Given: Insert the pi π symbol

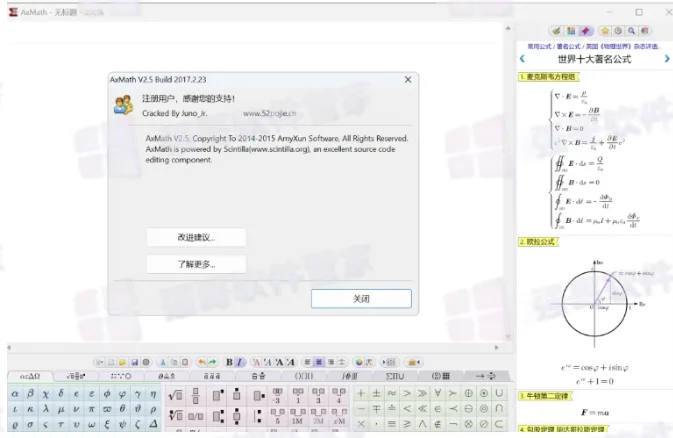Looking at the screenshot, I should coord(91,409).
